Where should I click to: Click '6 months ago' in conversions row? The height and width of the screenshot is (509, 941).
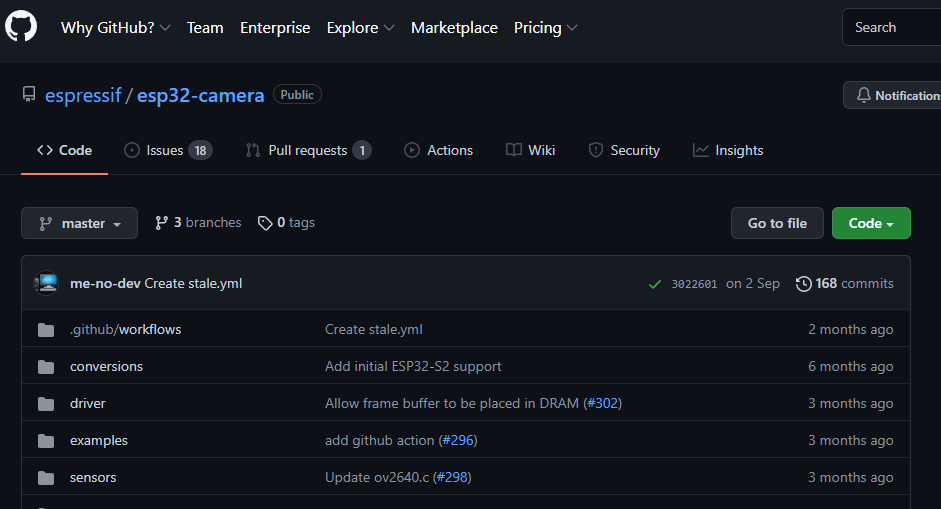pyautogui.click(x=850, y=367)
